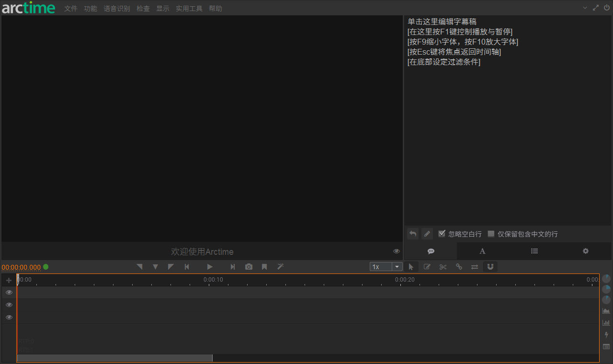
Task: Click the camera snapshot icon
Action: click(x=249, y=267)
